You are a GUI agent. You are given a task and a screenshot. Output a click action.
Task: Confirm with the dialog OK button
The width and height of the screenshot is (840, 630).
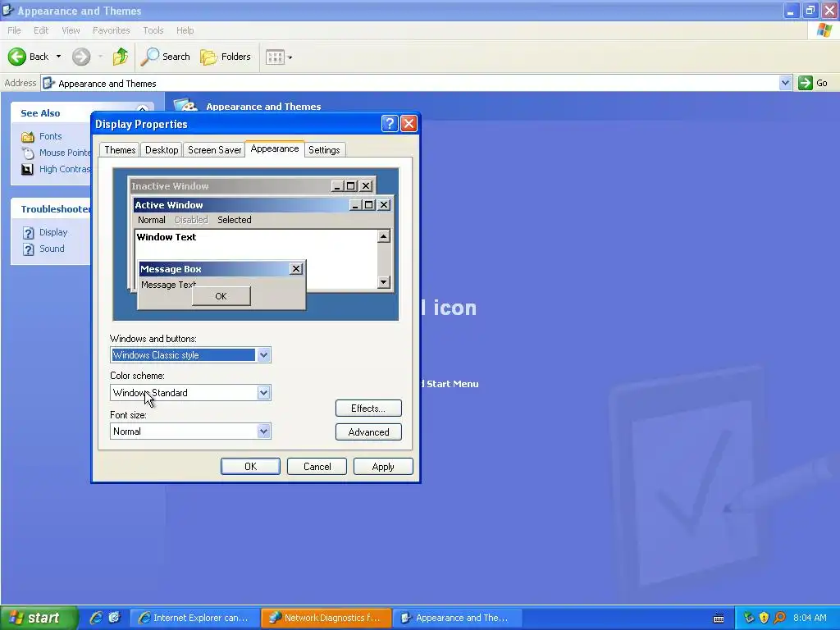pyautogui.click(x=250, y=467)
